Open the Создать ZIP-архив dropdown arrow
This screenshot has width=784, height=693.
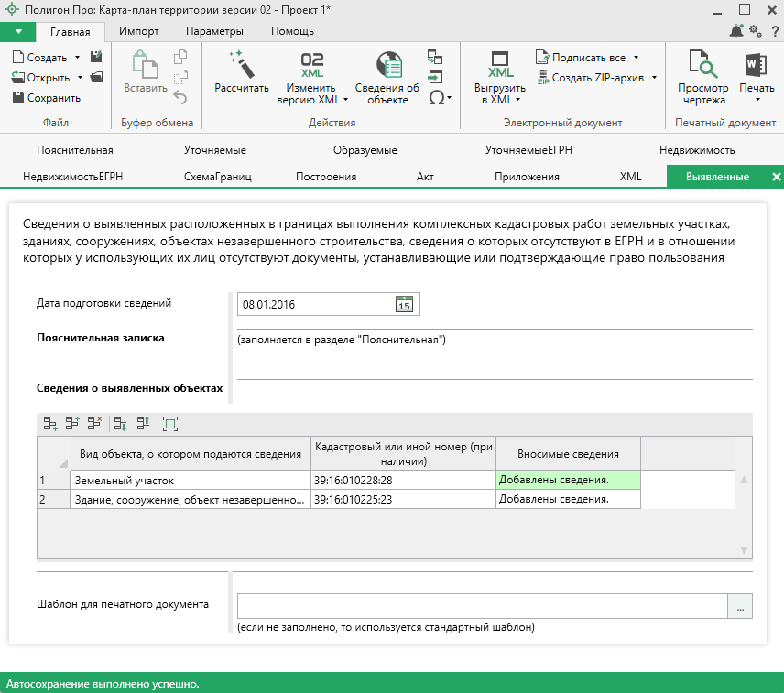point(654,78)
